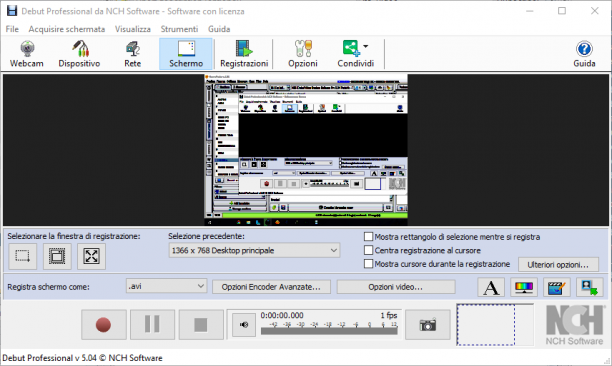Click Ulteriori opzioni button
Screen dimensions: 612x366
[x=558, y=265]
